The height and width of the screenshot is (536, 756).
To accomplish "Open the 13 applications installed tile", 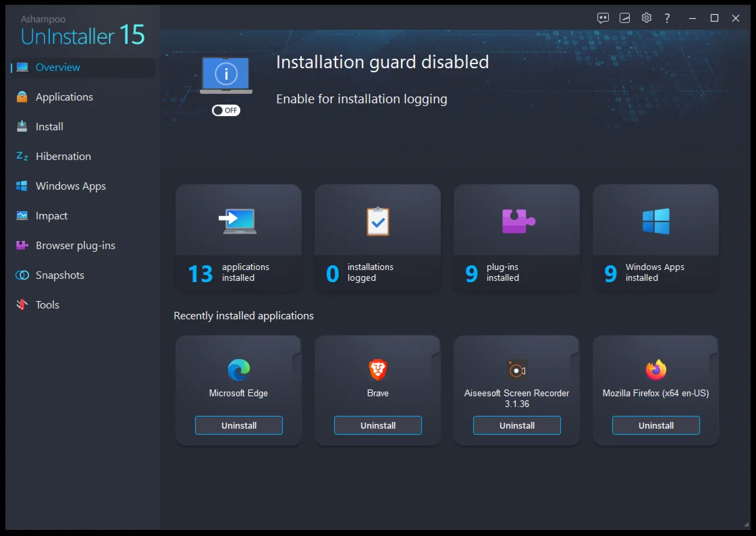I will coord(238,238).
